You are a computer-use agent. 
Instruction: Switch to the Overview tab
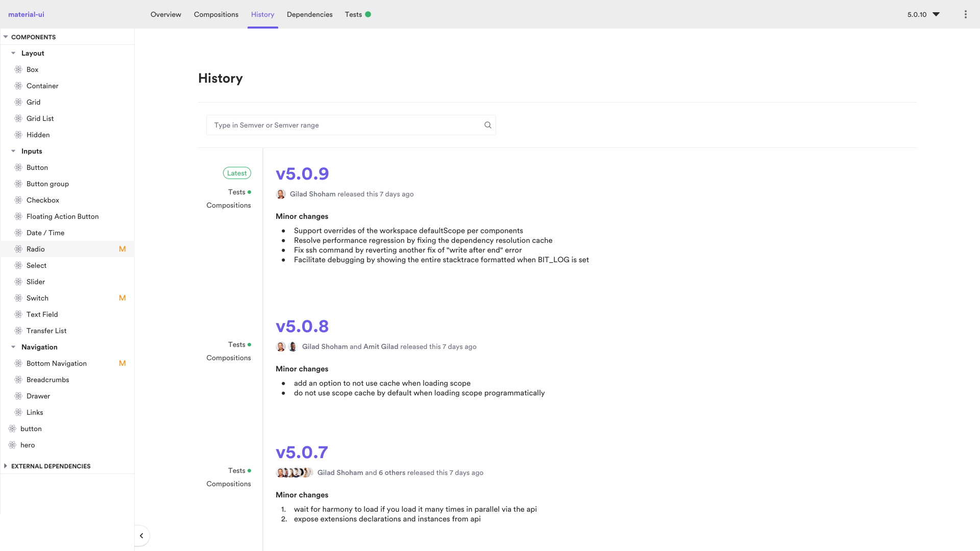point(165,14)
